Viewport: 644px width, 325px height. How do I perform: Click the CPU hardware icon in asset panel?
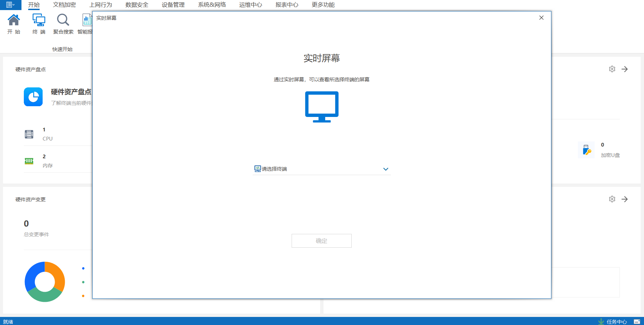(x=29, y=134)
